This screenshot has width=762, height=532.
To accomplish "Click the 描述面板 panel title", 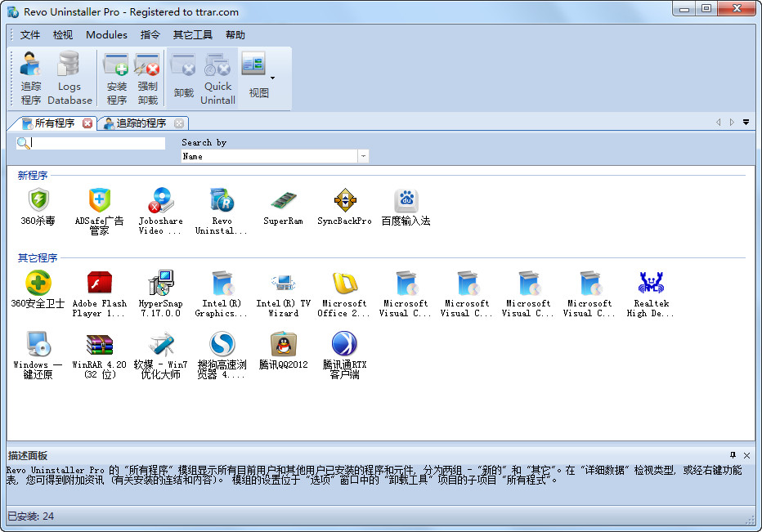I will [28, 456].
